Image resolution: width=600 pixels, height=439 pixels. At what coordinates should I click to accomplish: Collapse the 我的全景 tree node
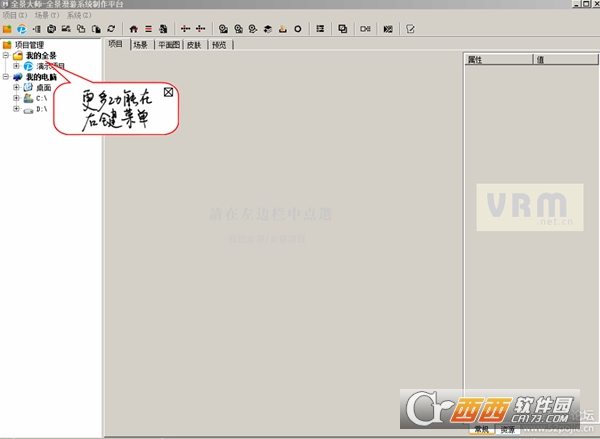point(6,55)
